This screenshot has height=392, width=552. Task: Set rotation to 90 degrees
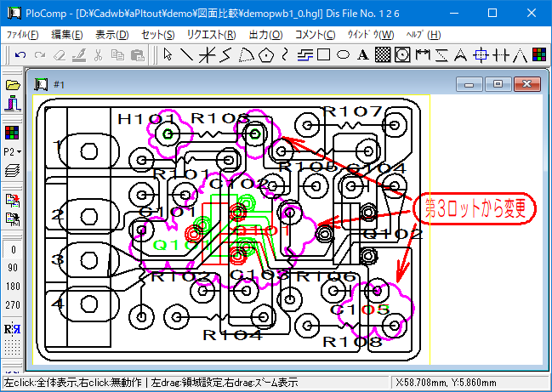click(13, 268)
